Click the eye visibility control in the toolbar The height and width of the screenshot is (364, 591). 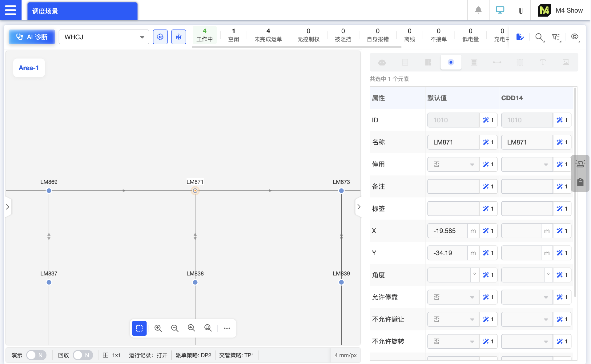(x=574, y=36)
